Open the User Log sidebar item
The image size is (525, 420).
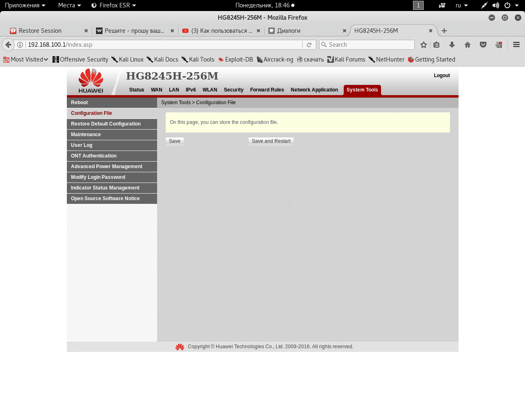tap(112, 145)
